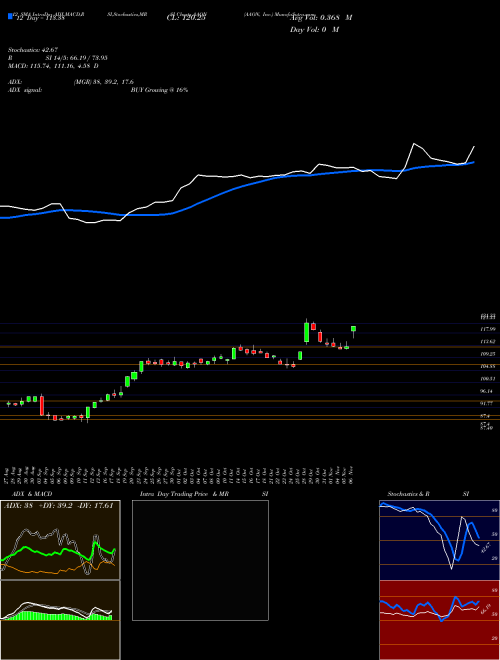Click the "Avg Vol: 0.368 M" label
Screen dimensions: 500x660
(320, 18)
